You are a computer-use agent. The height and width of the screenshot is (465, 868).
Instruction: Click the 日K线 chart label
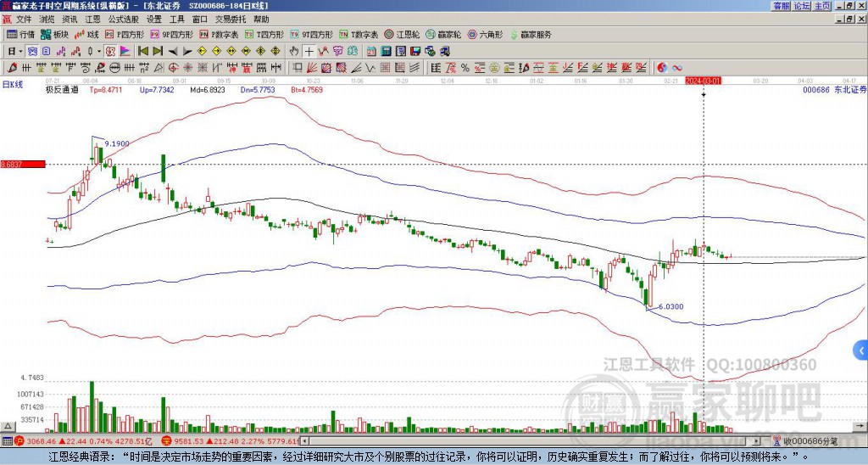[x=13, y=84]
